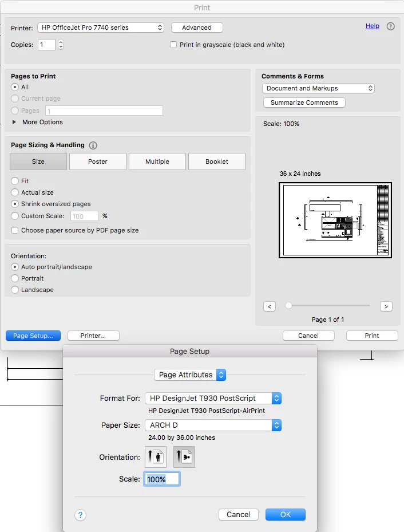This screenshot has width=404, height=532.
Task: Click the Page Sizing info icon
Action: tap(93, 145)
